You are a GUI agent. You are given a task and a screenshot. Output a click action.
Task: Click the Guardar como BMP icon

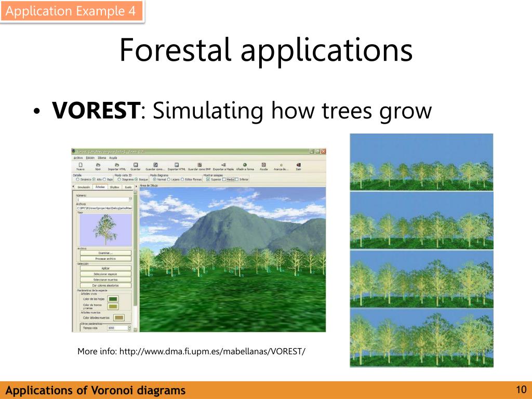click(199, 165)
